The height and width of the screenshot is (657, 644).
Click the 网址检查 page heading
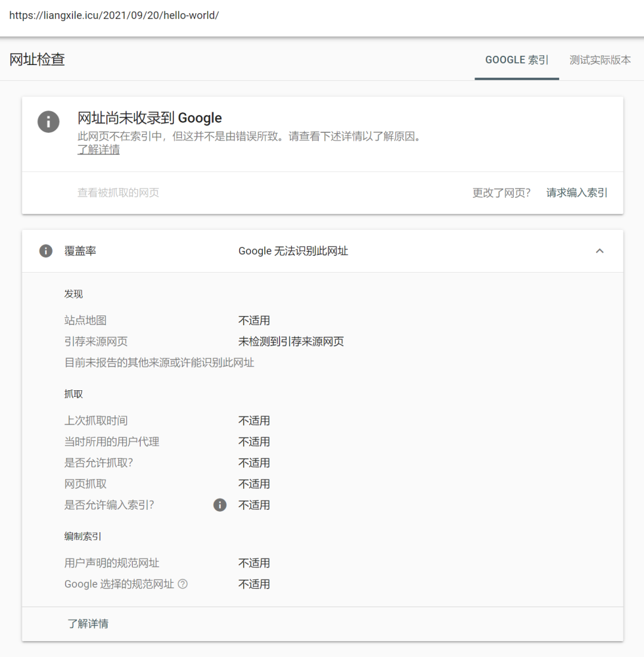pos(37,60)
